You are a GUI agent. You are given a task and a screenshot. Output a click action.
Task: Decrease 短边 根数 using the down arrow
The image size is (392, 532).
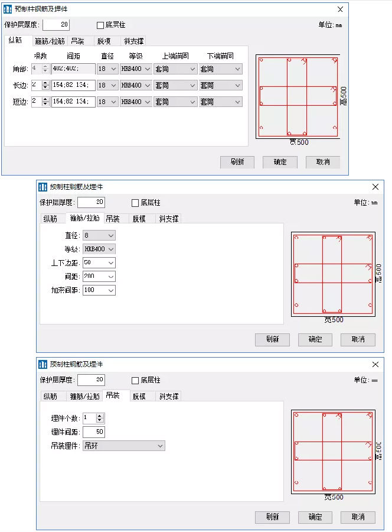tap(45, 104)
